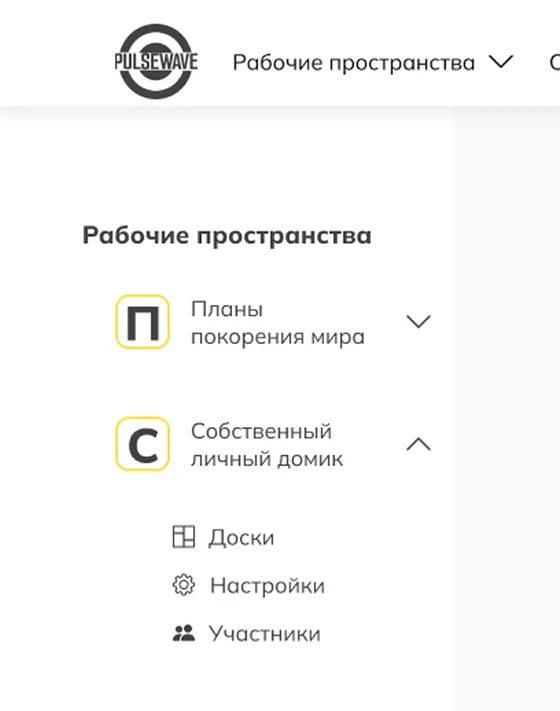Click the blank gray main content area

point(506,408)
